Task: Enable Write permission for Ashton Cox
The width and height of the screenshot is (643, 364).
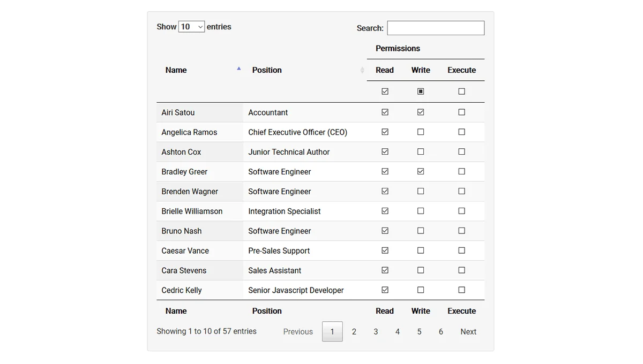Action: click(x=421, y=151)
